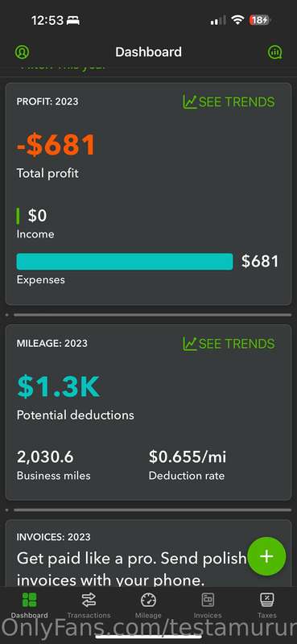Tap the teal Expenses bar
This screenshot has width=297, height=644.
pyautogui.click(x=125, y=262)
